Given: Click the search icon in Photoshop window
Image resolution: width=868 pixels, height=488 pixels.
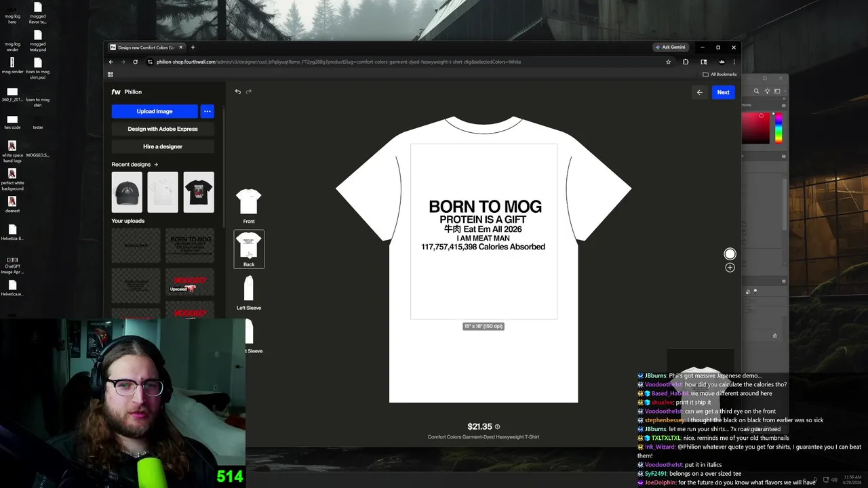Looking at the screenshot, I should pyautogui.click(x=756, y=91).
